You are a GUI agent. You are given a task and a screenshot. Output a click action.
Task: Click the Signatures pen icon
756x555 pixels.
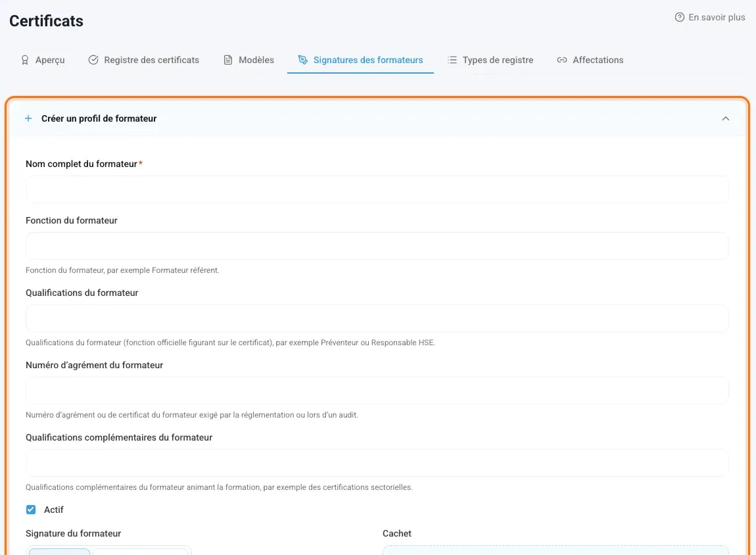(303, 60)
